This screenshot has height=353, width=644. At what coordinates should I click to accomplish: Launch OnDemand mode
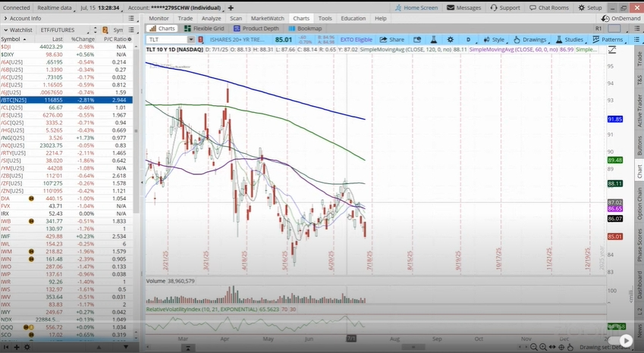(x=620, y=18)
